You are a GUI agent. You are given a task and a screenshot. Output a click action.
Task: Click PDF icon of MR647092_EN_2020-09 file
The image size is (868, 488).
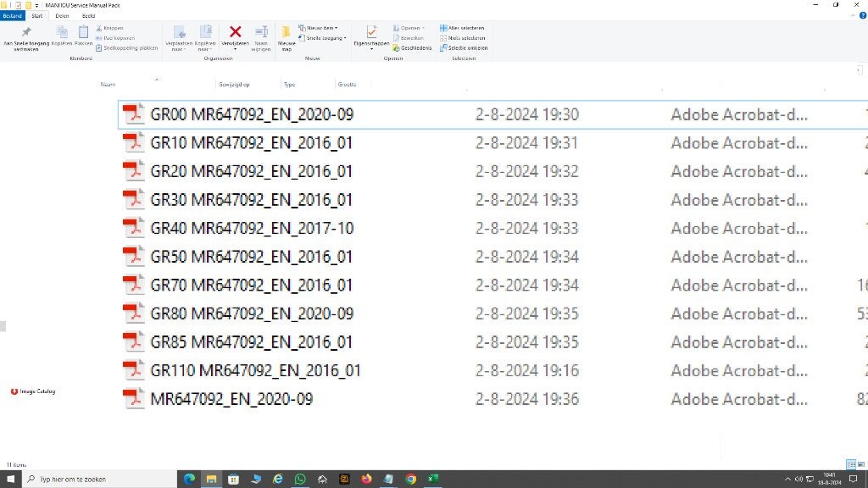[x=133, y=398]
